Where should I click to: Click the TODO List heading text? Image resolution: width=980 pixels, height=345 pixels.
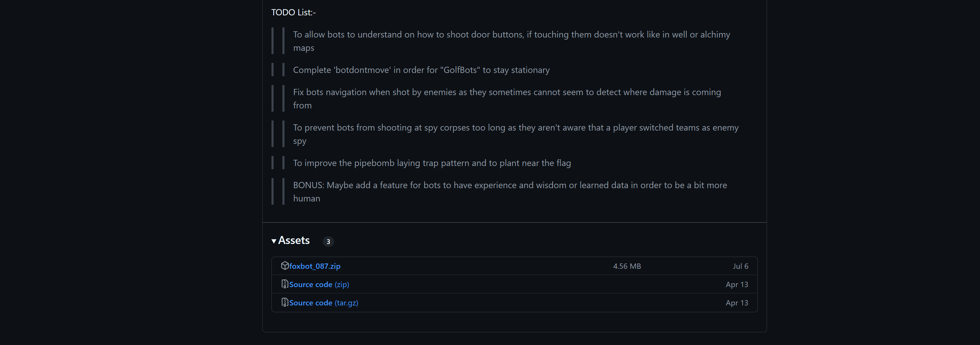click(x=293, y=13)
